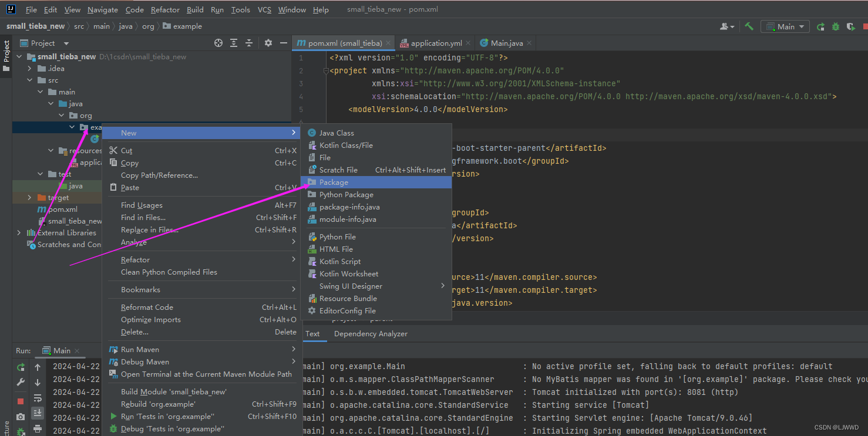This screenshot has width=868, height=436.
Task: Select Find Usages in the context menu
Action: (x=201, y=205)
